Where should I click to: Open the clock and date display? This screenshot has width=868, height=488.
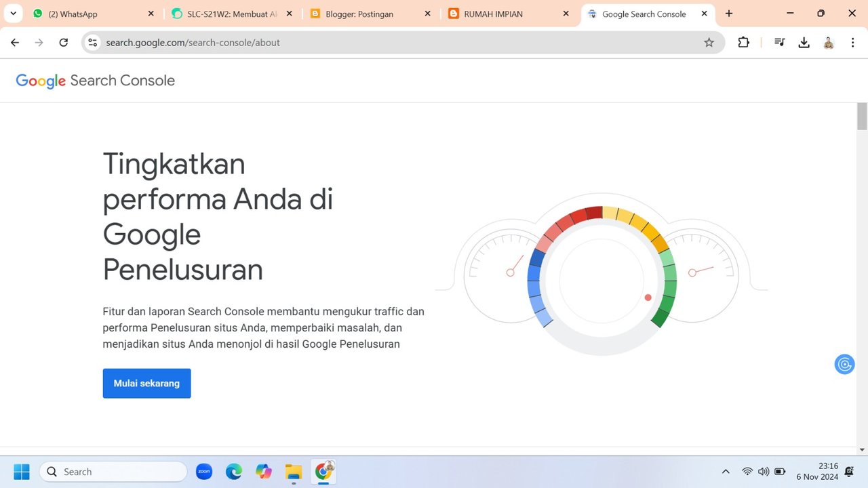click(817, 472)
